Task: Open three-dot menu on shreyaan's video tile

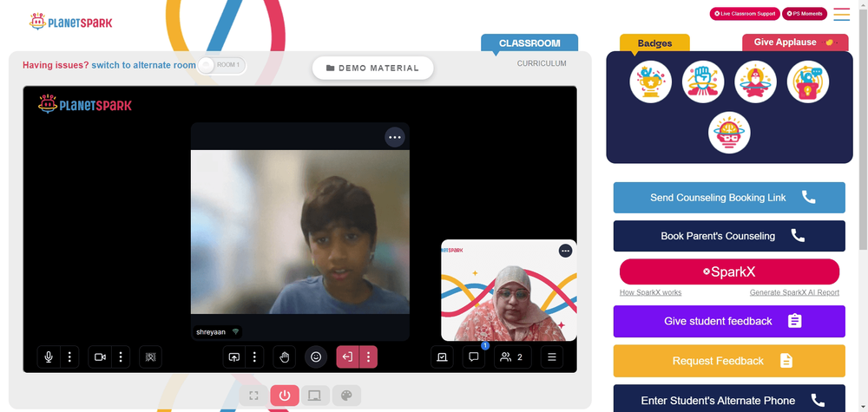Action: tap(395, 137)
